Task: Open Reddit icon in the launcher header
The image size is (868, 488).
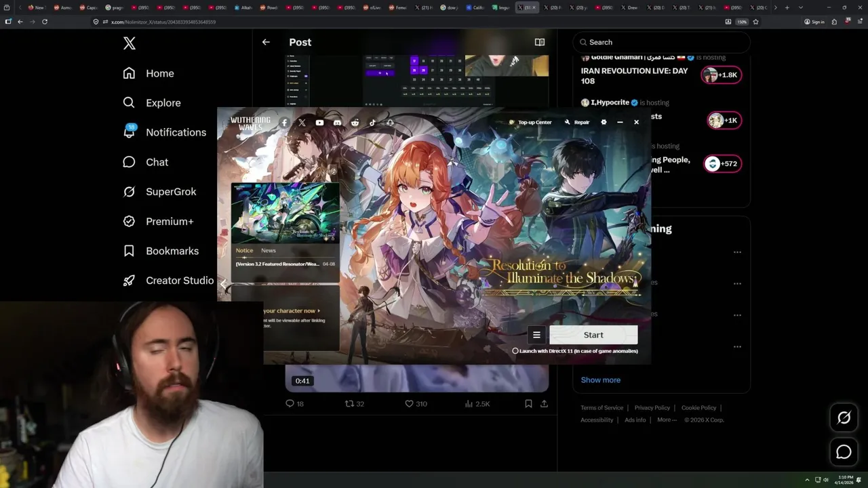Action: [355, 123]
